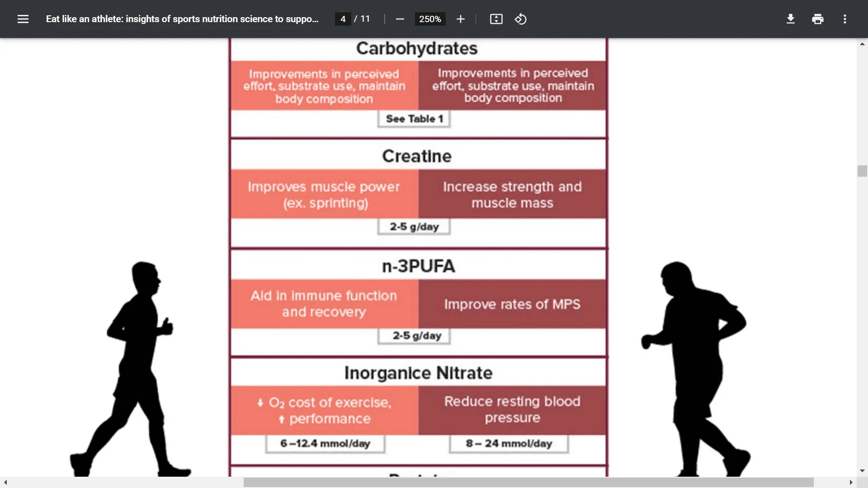Click 'Aid in immune function and recovery' box
The image size is (868, 488).
(325, 304)
